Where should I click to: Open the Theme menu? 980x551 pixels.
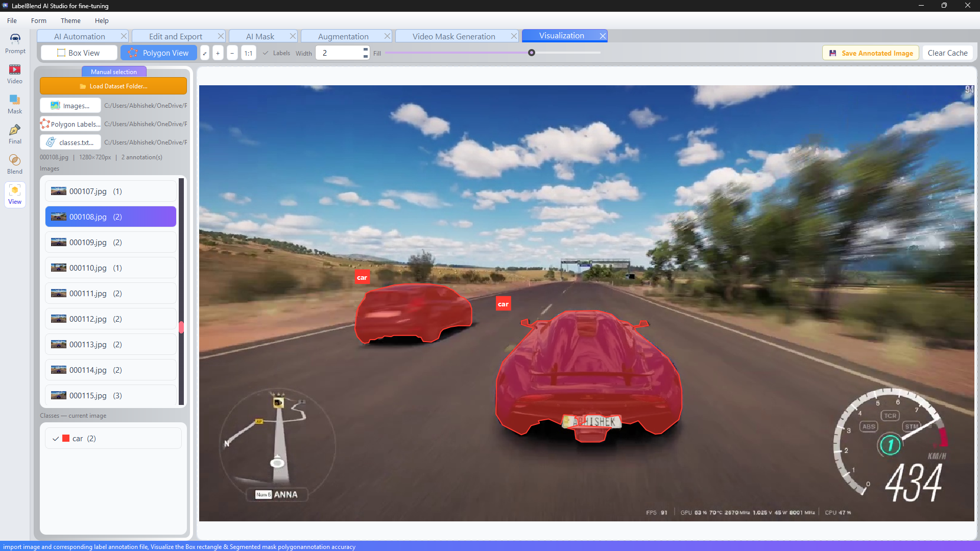coord(70,21)
